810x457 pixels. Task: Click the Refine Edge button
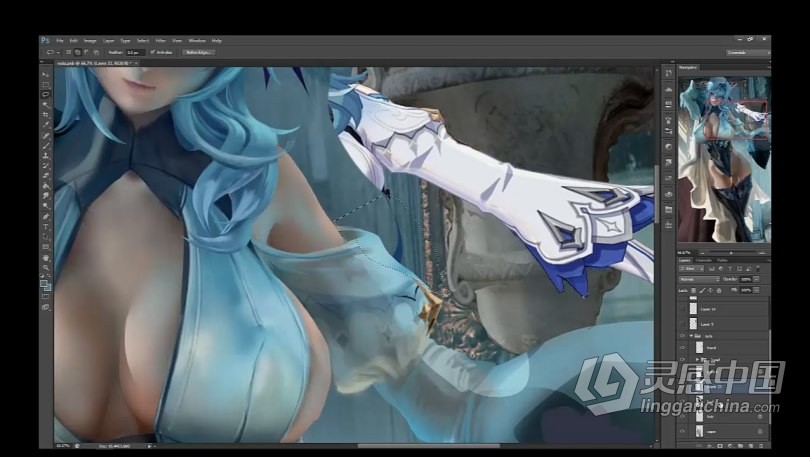coord(199,52)
